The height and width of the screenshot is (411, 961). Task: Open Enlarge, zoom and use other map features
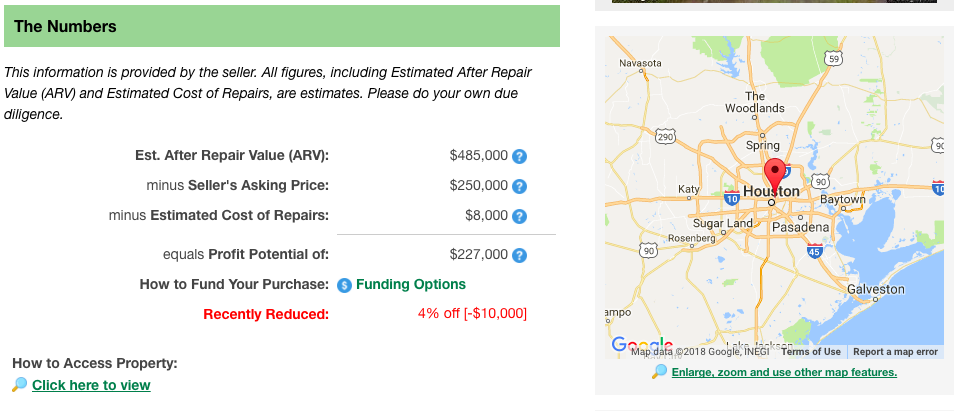[x=784, y=372]
